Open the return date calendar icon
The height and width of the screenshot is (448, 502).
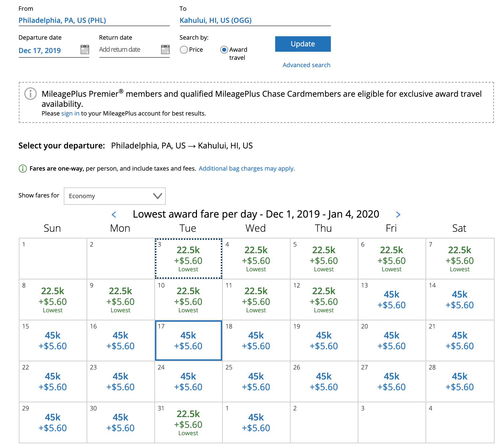click(165, 49)
